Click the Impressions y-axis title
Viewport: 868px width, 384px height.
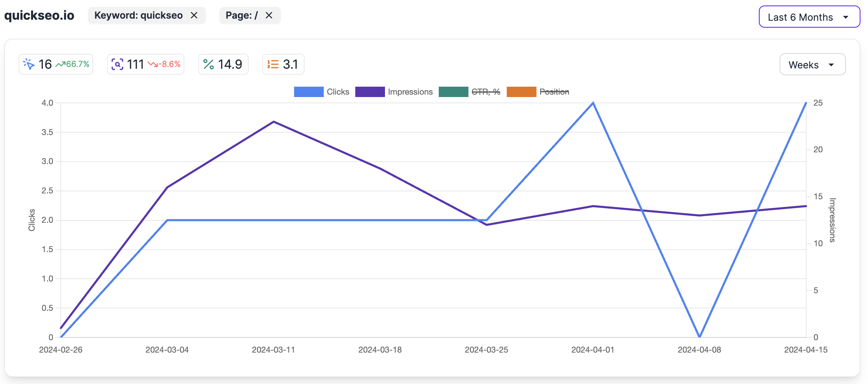tap(832, 220)
